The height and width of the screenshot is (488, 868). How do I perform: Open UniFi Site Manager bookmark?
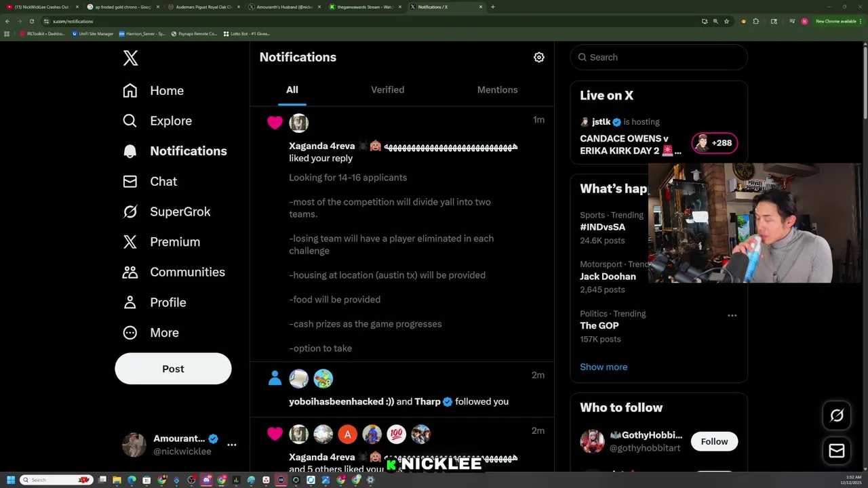93,33
